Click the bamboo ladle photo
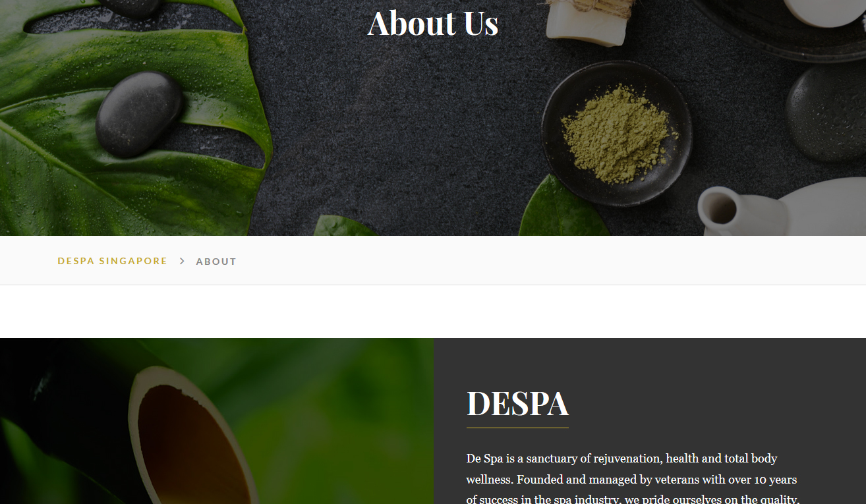Screen dimensions: 866x504 pos(216,421)
